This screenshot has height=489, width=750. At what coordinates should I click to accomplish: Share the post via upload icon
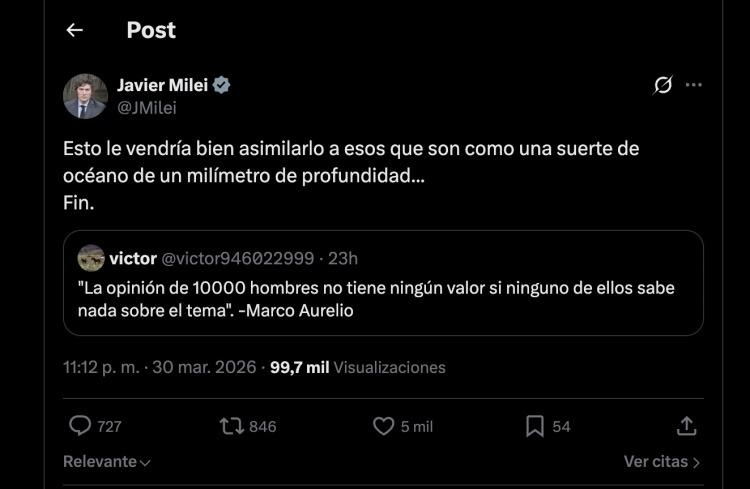tap(686, 426)
